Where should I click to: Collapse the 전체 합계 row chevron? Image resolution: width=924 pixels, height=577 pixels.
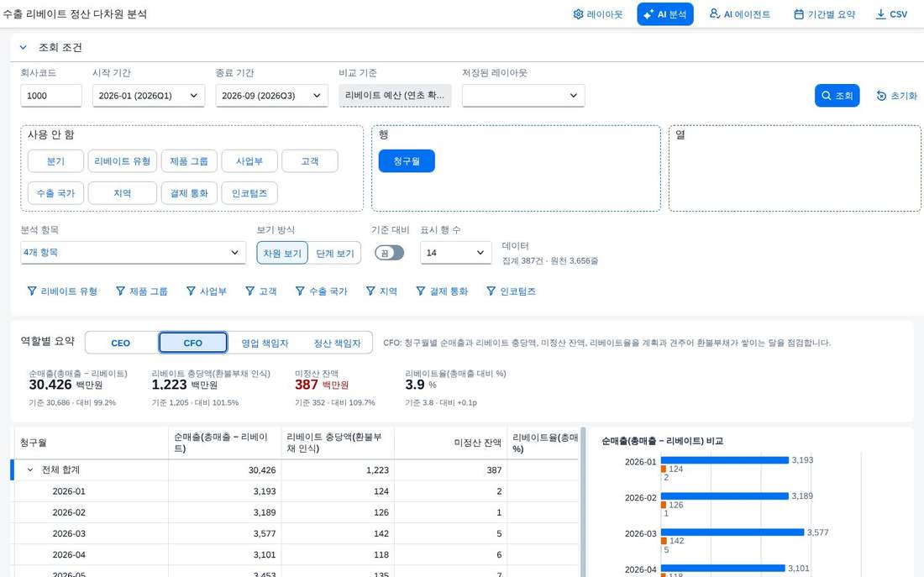30,469
